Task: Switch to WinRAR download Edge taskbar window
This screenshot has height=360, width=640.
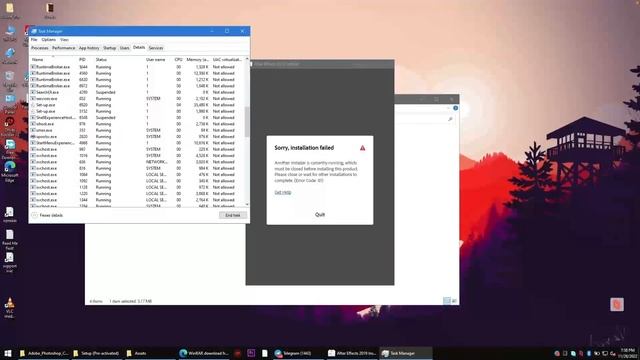Action: pos(204,353)
